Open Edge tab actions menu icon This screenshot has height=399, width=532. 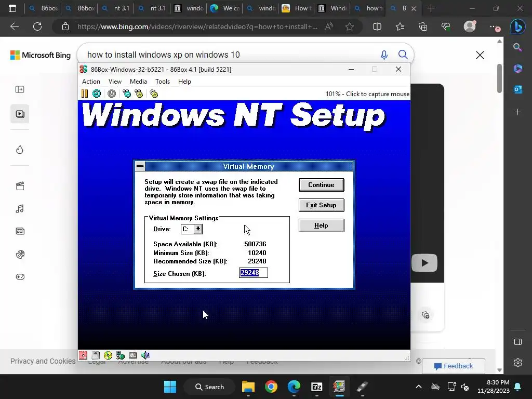tap(12, 8)
